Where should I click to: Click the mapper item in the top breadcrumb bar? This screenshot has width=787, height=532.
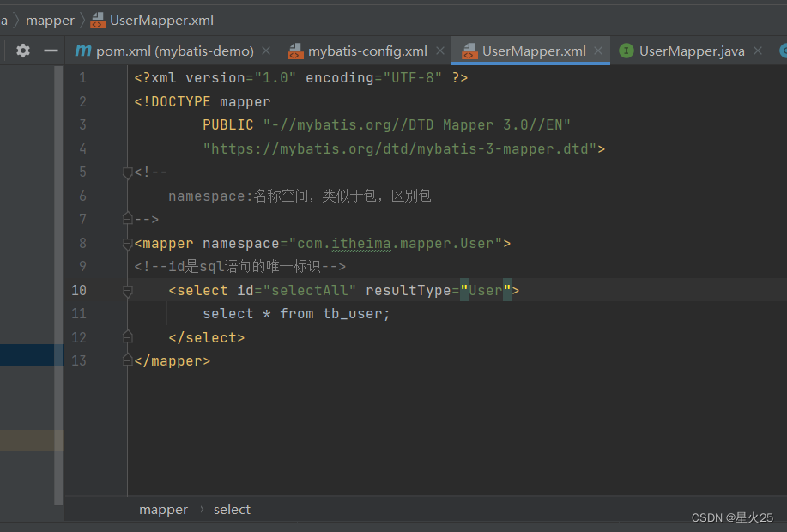(x=50, y=20)
